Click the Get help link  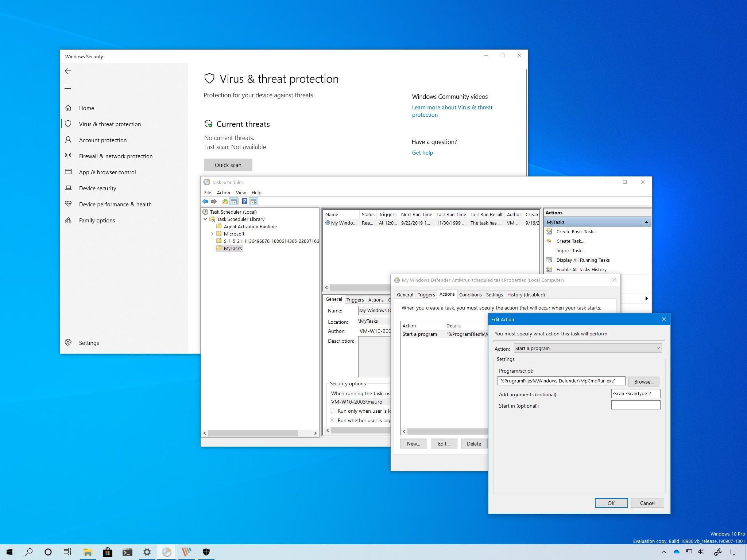click(x=422, y=152)
